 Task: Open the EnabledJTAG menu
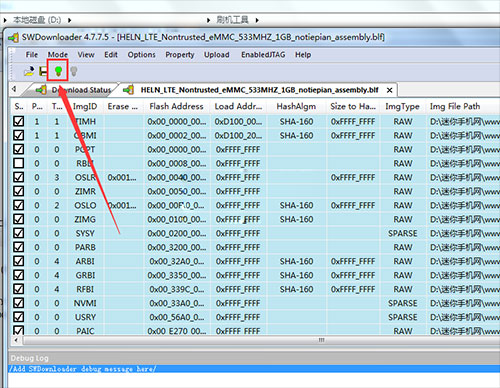point(263,55)
